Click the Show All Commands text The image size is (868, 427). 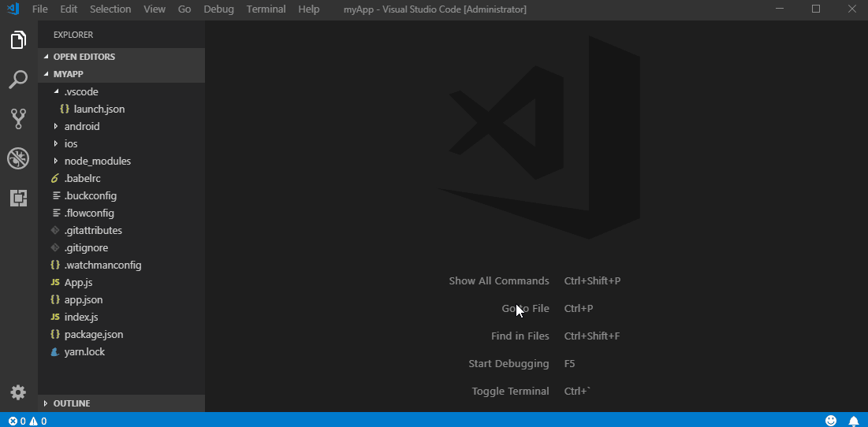499,281
